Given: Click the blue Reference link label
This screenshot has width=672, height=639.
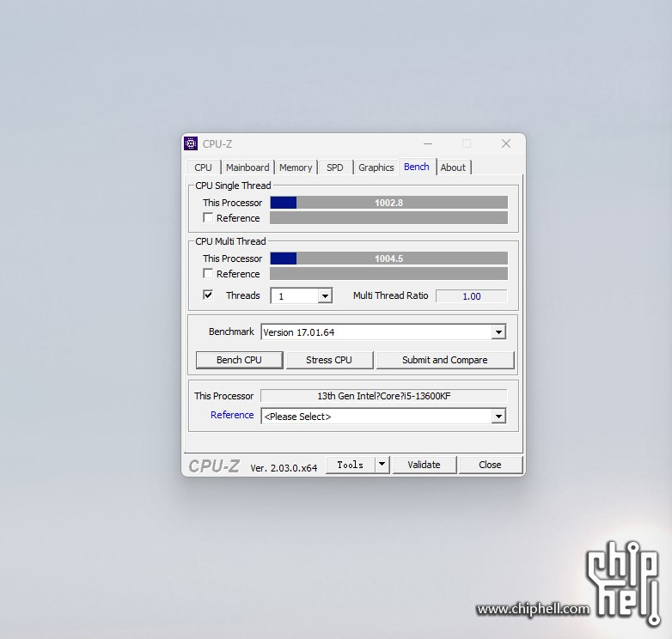Looking at the screenshot, I should (x=232, y=415).
